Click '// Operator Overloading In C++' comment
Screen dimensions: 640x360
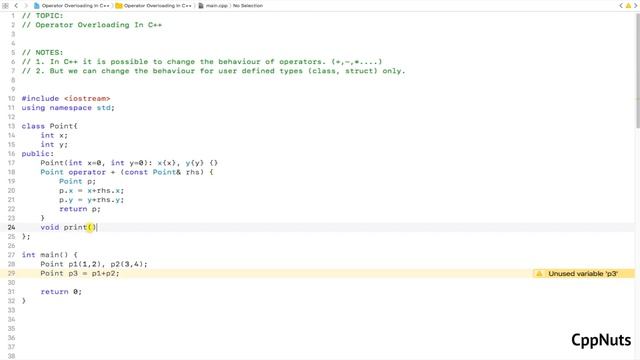pos(92,25)
